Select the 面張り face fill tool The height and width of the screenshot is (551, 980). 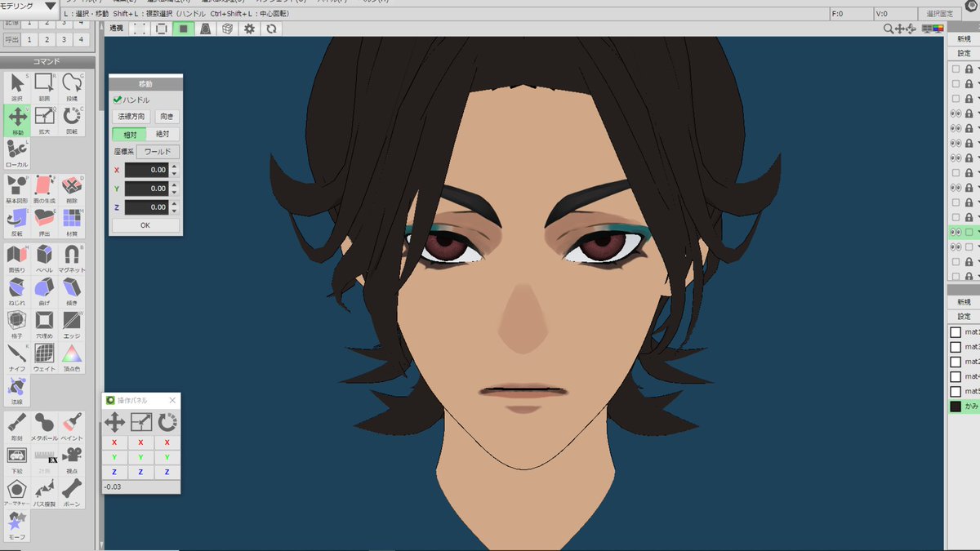point(17,259)
